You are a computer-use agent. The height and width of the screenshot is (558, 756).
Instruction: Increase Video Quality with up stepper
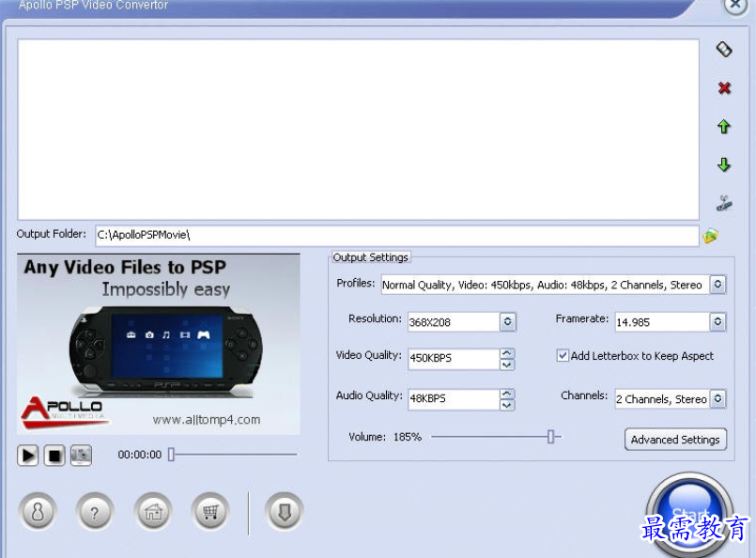(506, 353)
